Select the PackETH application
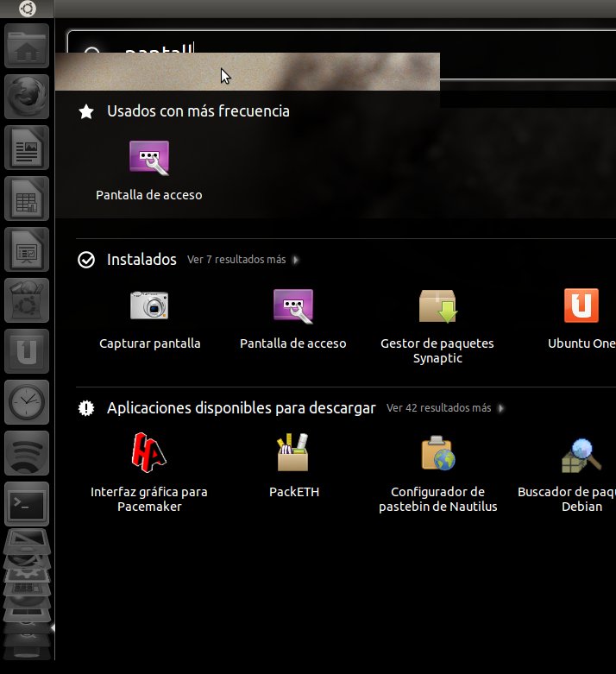This screenshot has height=674, width=616. 294,466
